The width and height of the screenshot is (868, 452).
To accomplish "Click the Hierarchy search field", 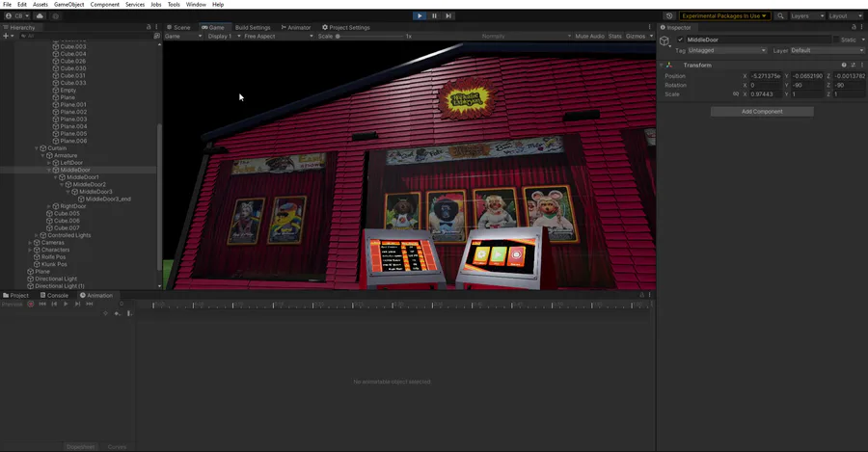I will point(84,36).
